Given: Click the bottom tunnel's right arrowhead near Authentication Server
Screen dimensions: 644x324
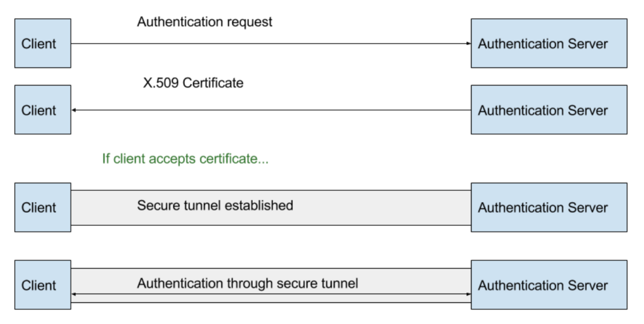Looking at the screenshot, I should [469, 294].
